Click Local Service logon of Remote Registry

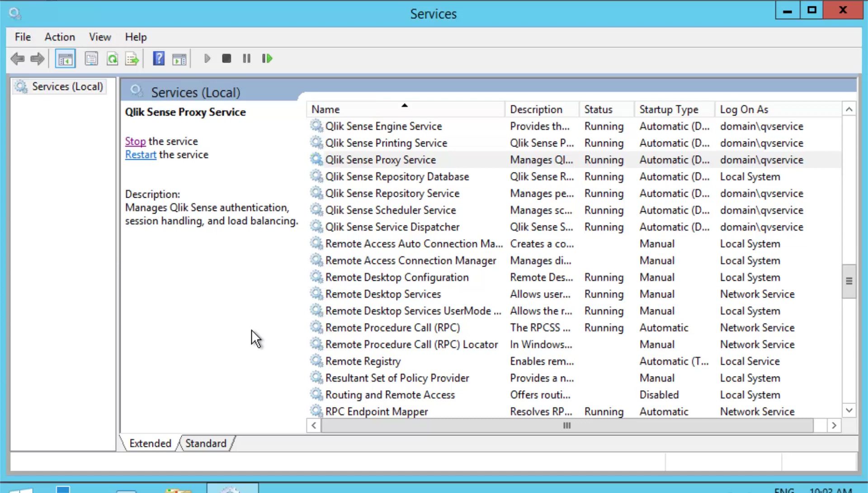[x=750, y=361]
